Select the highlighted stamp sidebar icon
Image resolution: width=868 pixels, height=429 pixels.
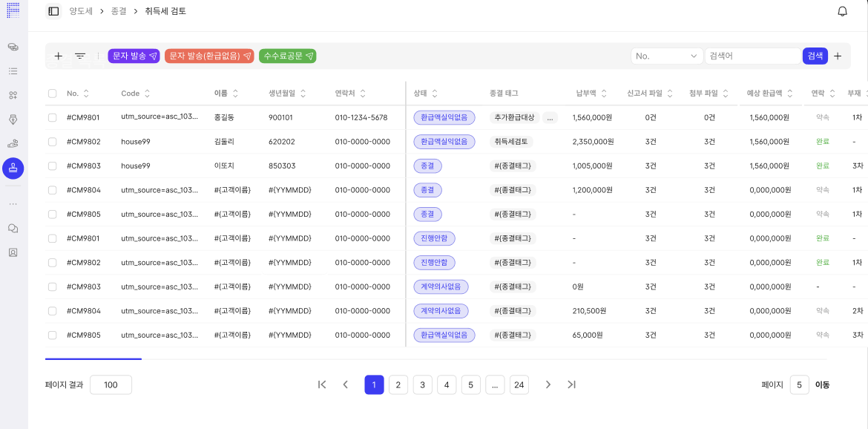tap(13, 168)
